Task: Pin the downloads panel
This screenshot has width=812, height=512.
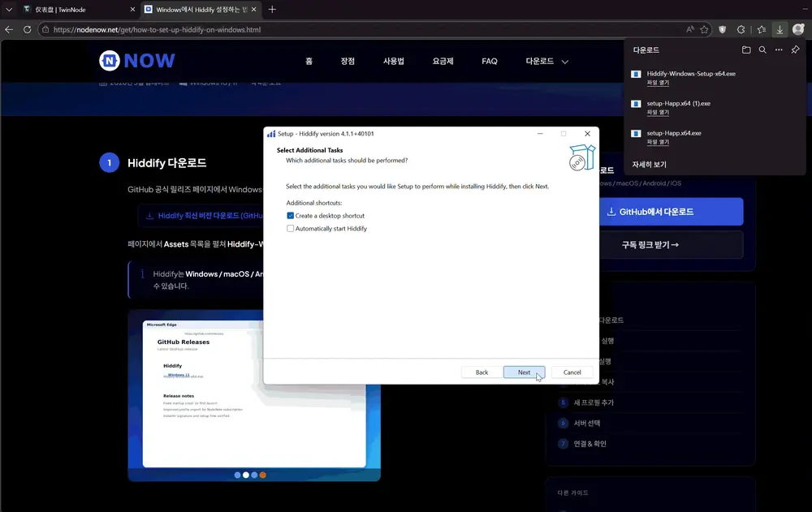Action: [x=795, y=49]
